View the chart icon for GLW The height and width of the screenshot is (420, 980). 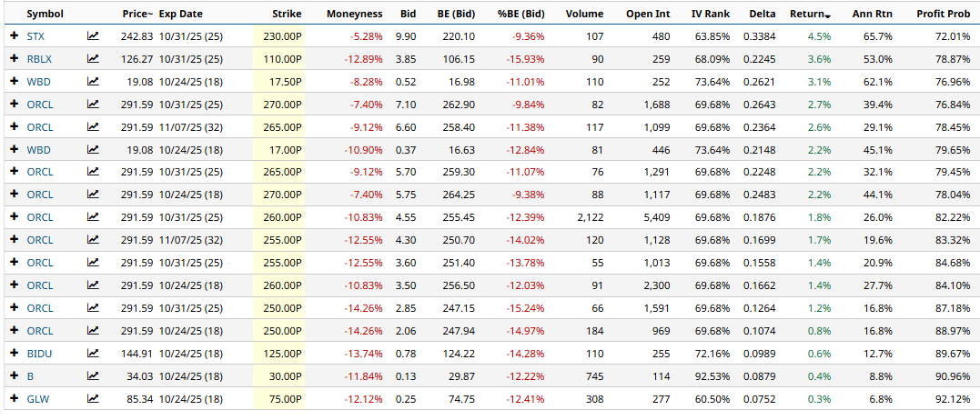point(93,398)
